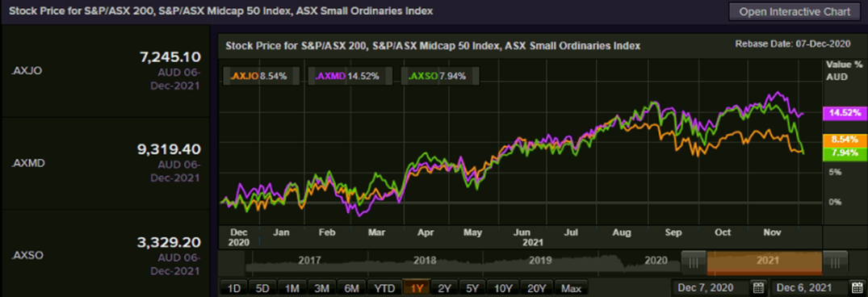Screen dimensions: 868x297
Task: Select the 5D time range
Action: tap(262, 288)
